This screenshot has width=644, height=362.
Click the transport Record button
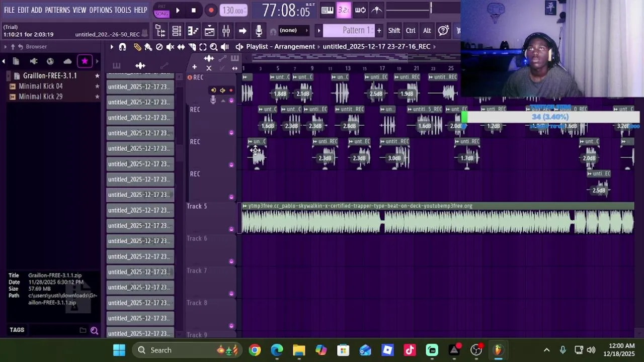pos(211,10)
